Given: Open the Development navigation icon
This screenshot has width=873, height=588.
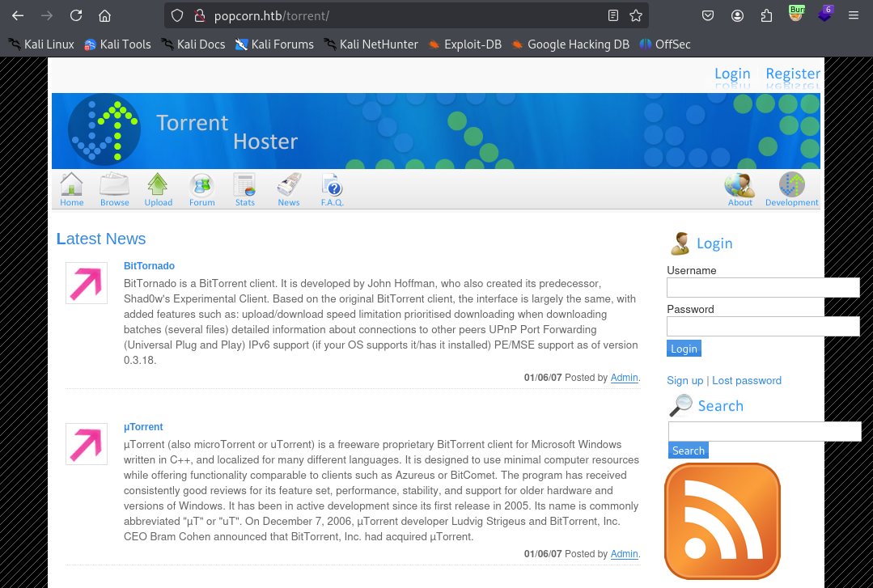Looking at the screenshot, I should point(792,190).
